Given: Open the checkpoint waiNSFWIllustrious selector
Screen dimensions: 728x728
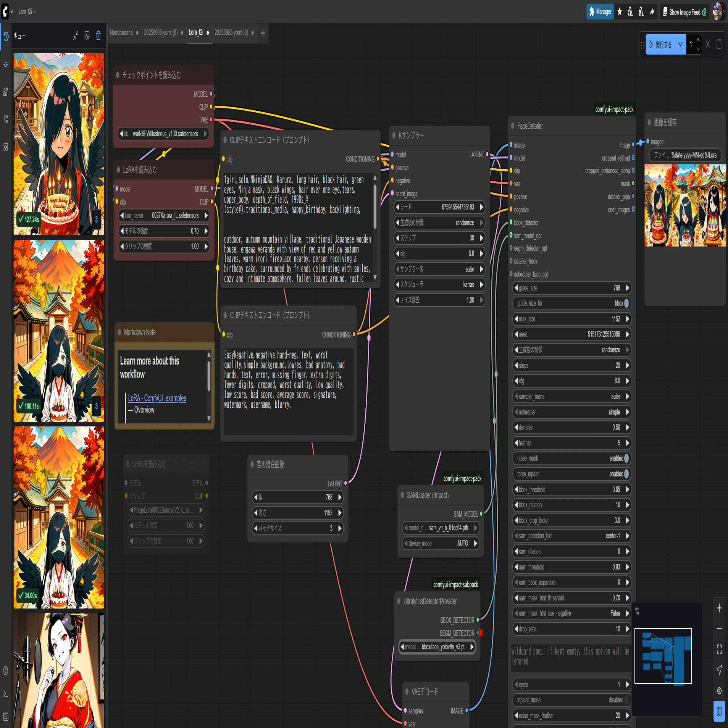Looking at the screenshot, I should coord(163,134).
